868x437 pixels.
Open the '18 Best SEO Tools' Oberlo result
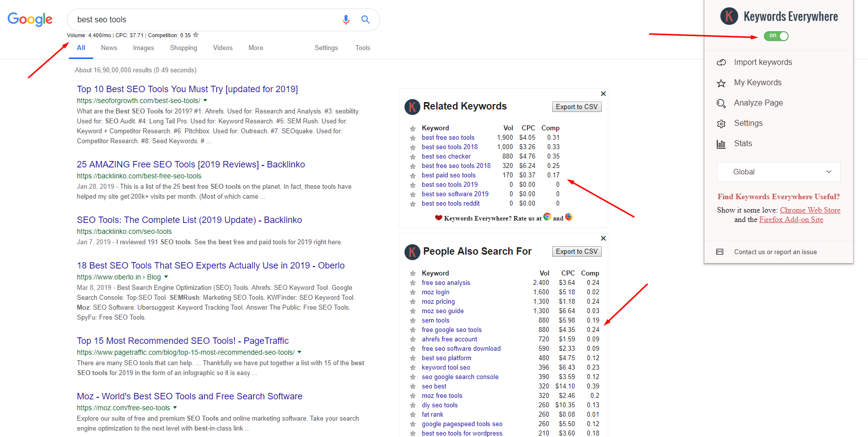tap(211, 266)
